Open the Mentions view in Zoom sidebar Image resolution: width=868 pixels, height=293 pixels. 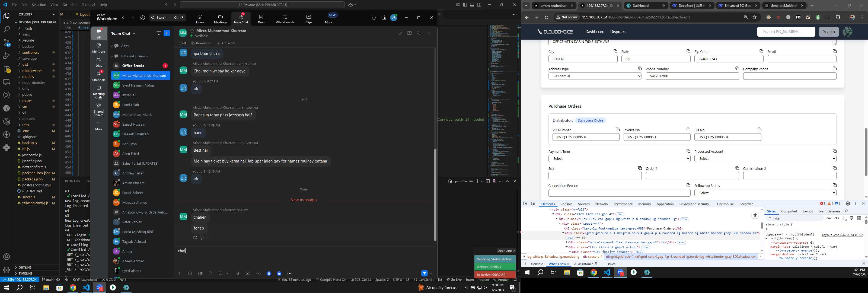[99, 48]
